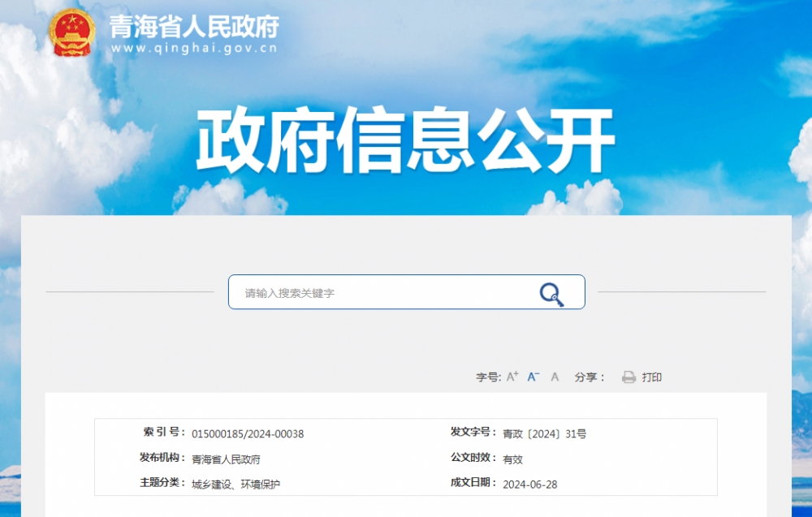Select index number 015000185/2024-00038
The width and height of the screenshot is (812, 517).
coord(248,434)
